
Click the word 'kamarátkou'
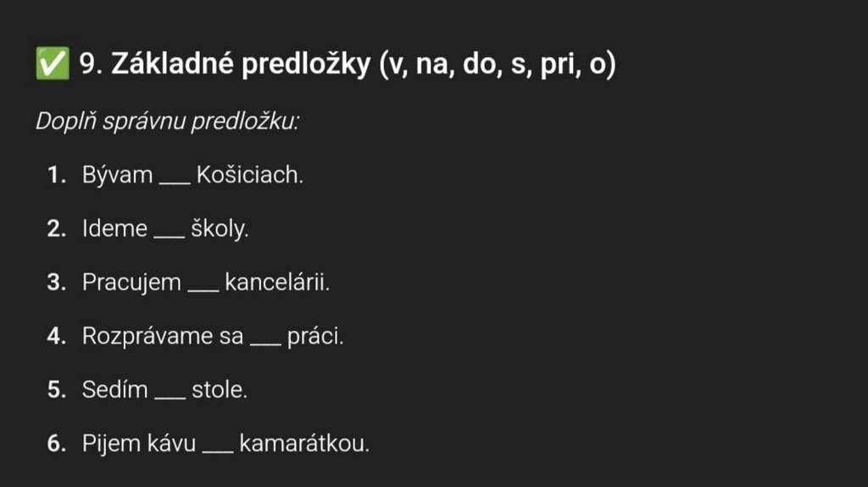point(305,443)
